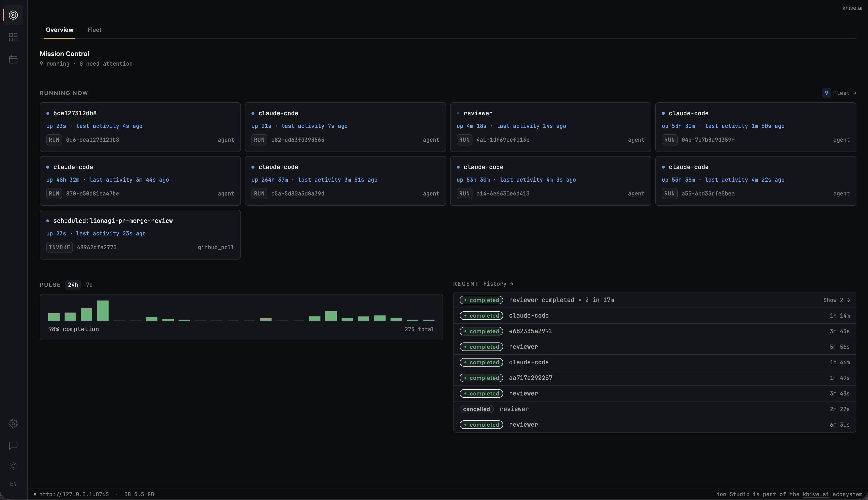Click the DB 3.5 GB status entry
868x500 pixels.
pyautogui.click(x=139, y=494)
